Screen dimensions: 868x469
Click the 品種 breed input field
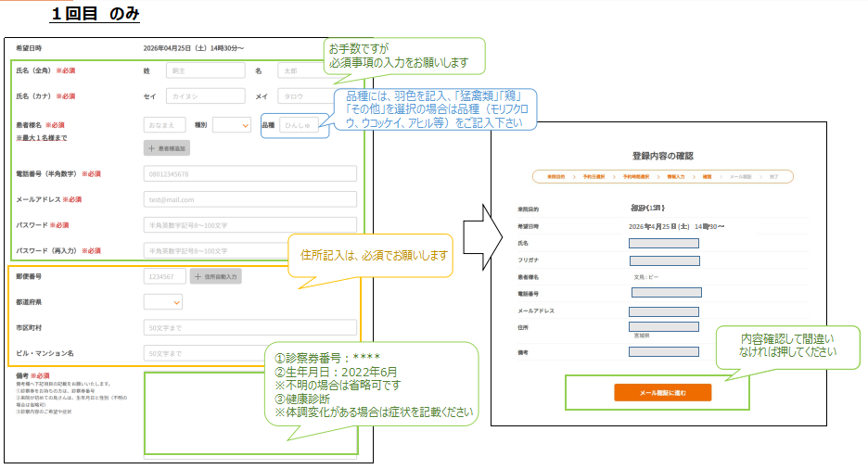coord(301,125)
